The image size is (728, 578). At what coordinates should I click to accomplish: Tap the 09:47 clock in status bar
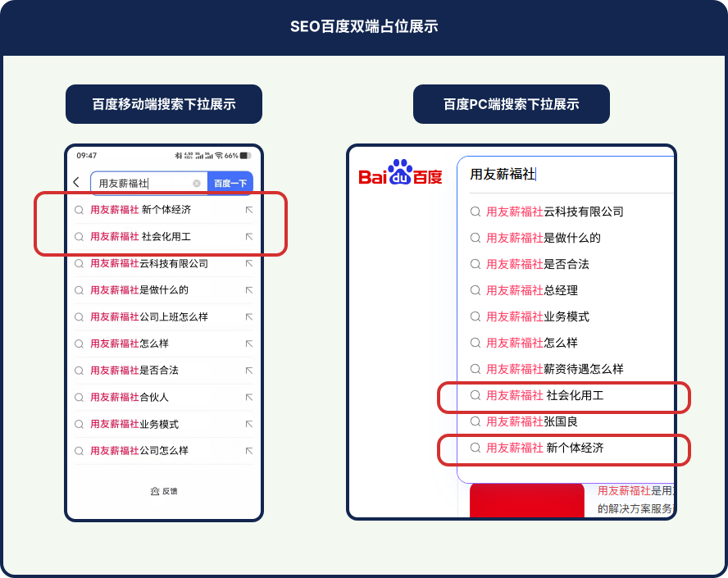pos(87,156)
